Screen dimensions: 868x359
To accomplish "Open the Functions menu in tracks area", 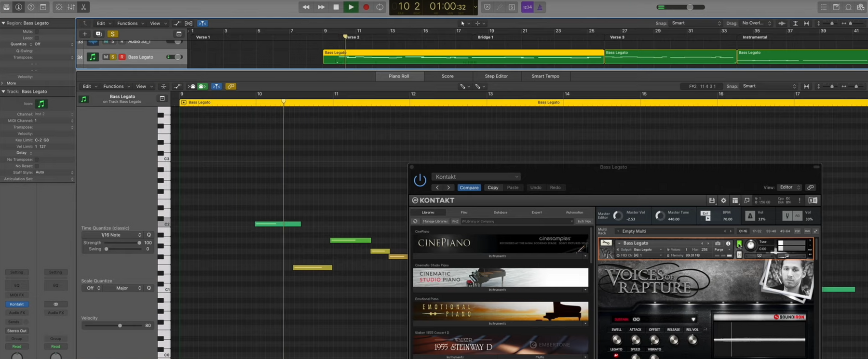I will click(x=127, y=23).
